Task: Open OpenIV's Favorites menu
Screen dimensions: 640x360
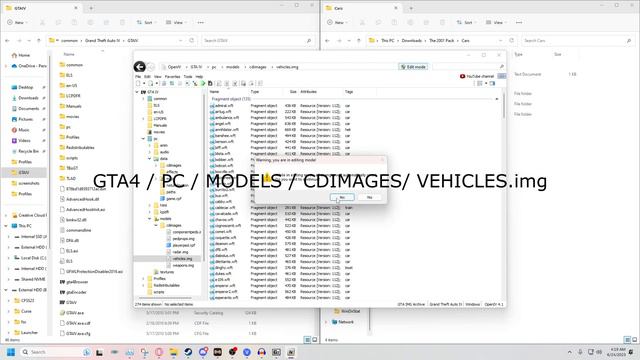Action: coord(172,77)
